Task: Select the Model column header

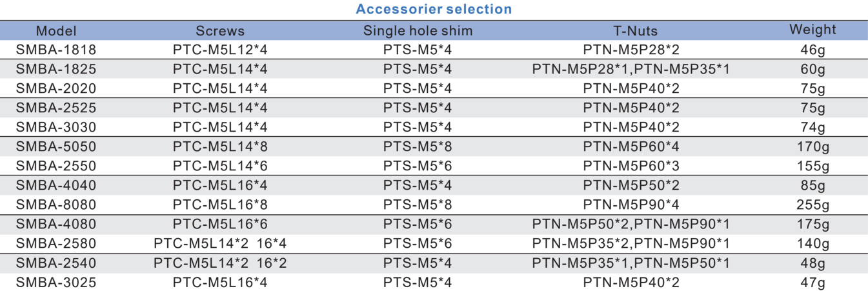Action: point(56,30)
